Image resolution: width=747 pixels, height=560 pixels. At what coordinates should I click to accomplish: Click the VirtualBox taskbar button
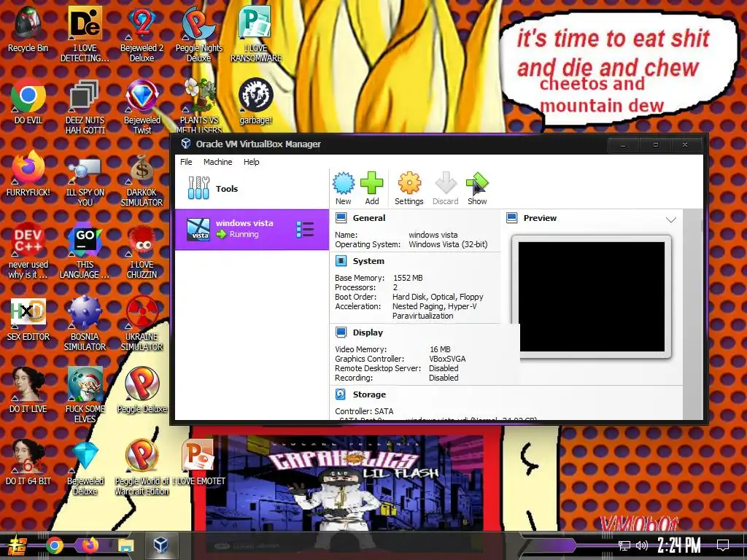160,545
